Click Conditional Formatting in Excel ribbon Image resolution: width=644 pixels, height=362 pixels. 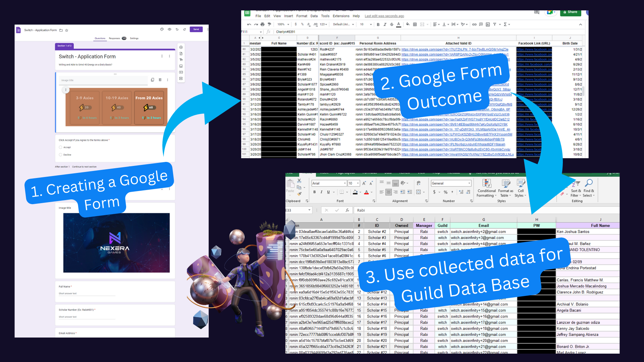pos(486,188)
